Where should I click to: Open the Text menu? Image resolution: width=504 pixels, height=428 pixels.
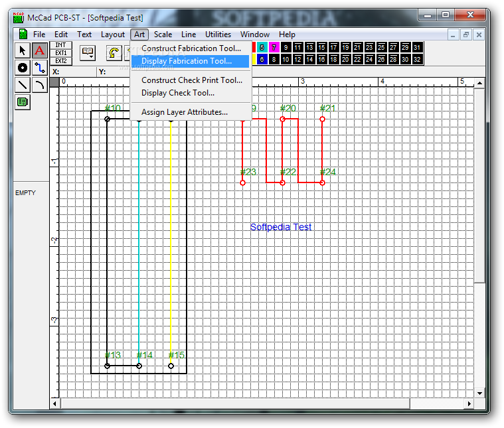pyautogui.click(x=84, y=35)
